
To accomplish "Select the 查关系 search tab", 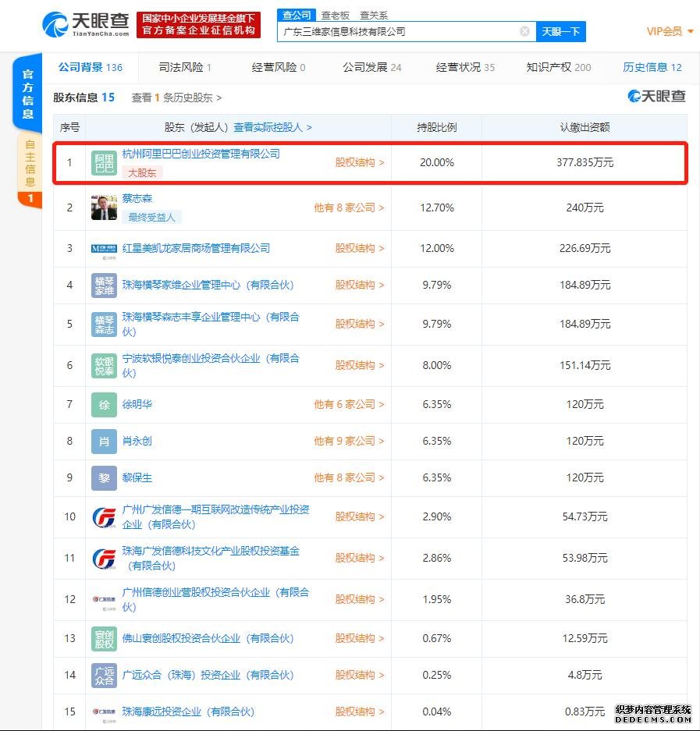I will 374,16.
